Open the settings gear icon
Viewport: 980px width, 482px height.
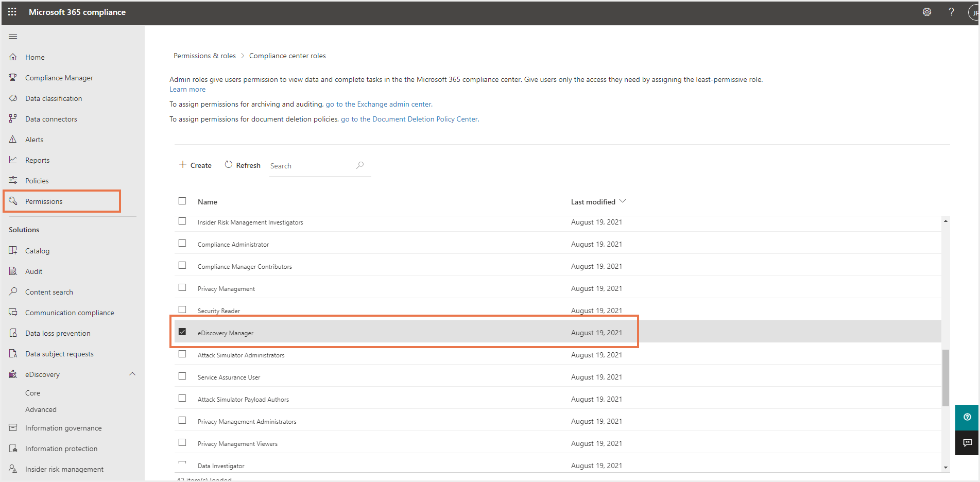(x=926, y=12)
